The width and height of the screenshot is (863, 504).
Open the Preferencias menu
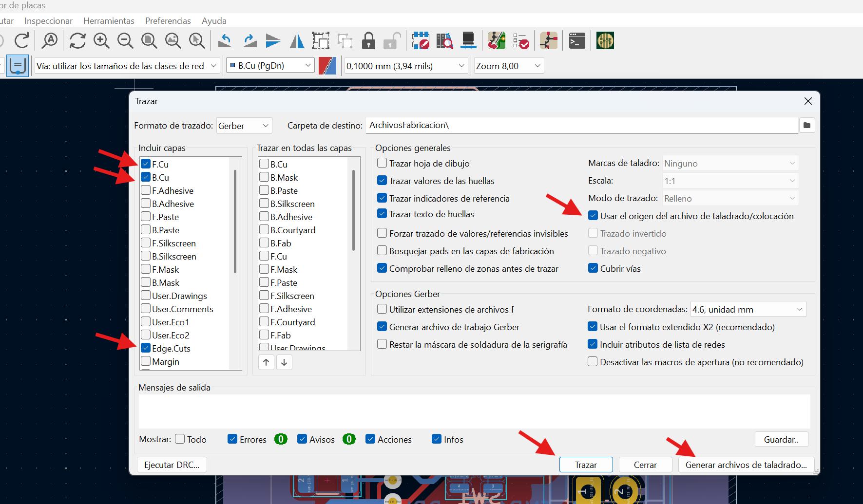coord(168,21)
